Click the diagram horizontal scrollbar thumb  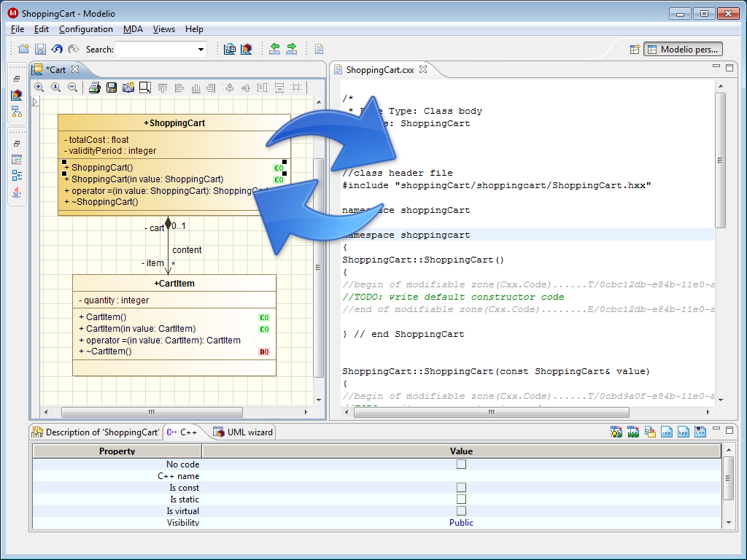tap(152, 412)
